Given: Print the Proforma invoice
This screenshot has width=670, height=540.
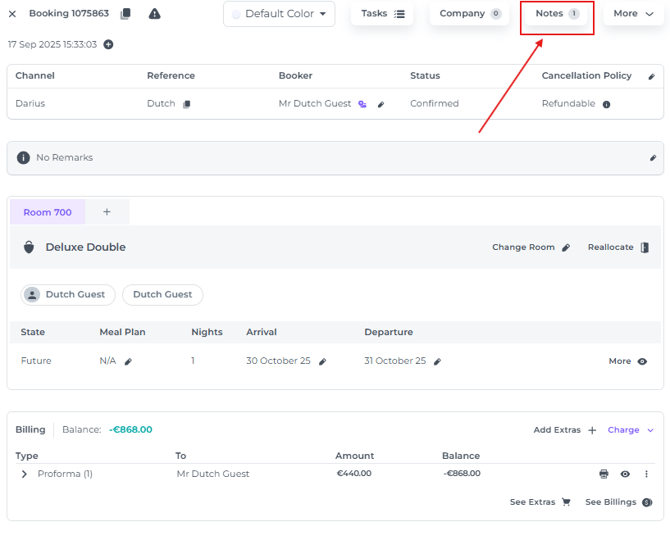Looking at the screenshot, I should pyautogui.click(x=603, y=474).
